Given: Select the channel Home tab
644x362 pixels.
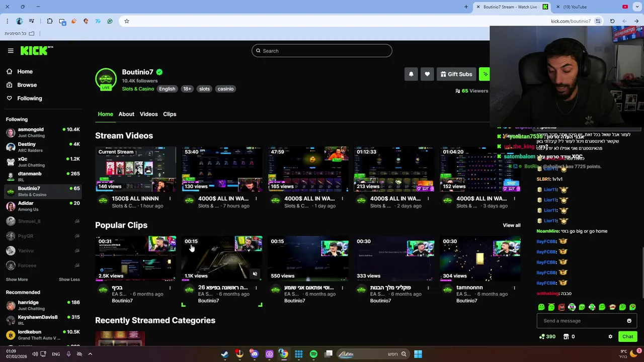Looking at the screenshot, I should [105, 114].
